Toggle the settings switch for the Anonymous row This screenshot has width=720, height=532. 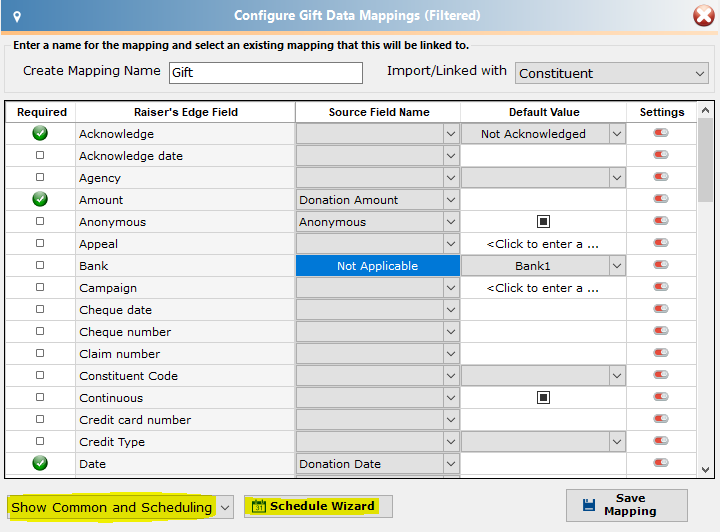tap(661, 221)
